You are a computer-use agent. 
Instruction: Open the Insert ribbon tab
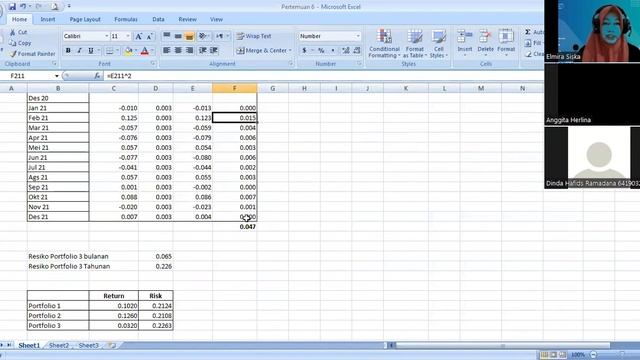click(48, 19)
